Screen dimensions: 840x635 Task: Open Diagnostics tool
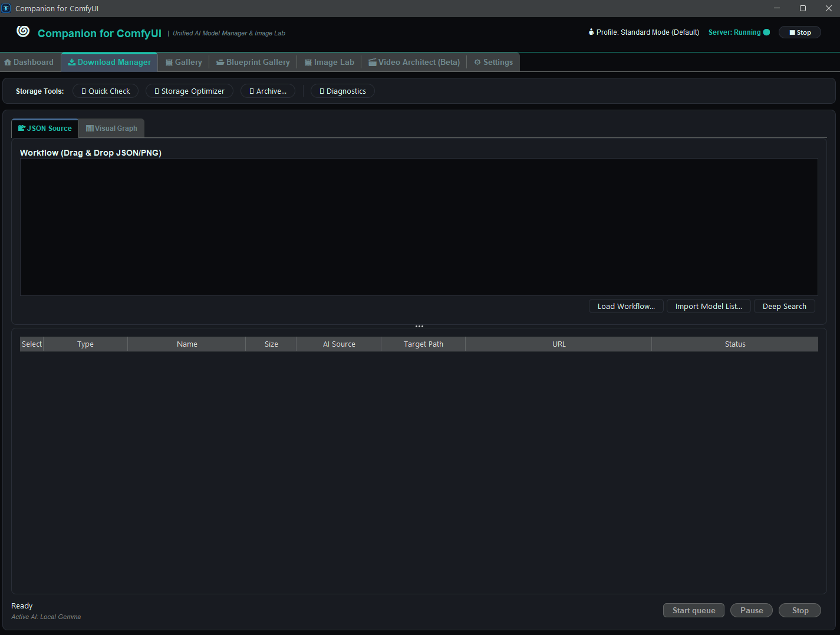pos(342,91)
